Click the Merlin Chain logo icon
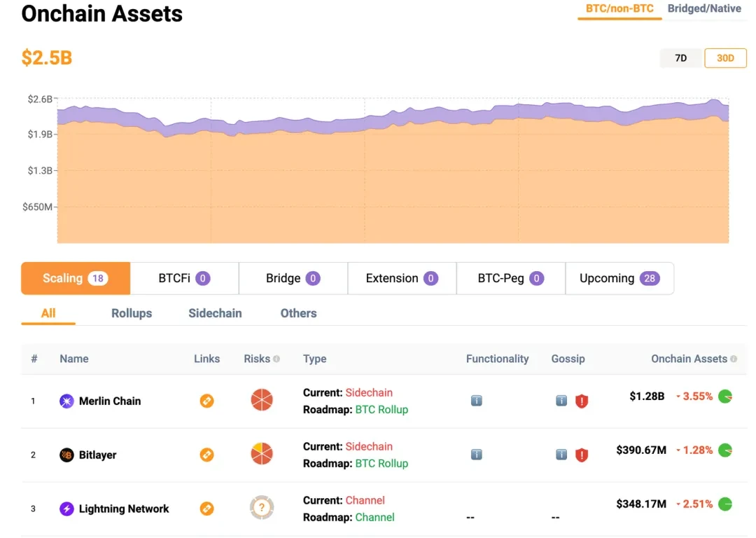Viewport: 756px width, 538px height. (66, 401)
